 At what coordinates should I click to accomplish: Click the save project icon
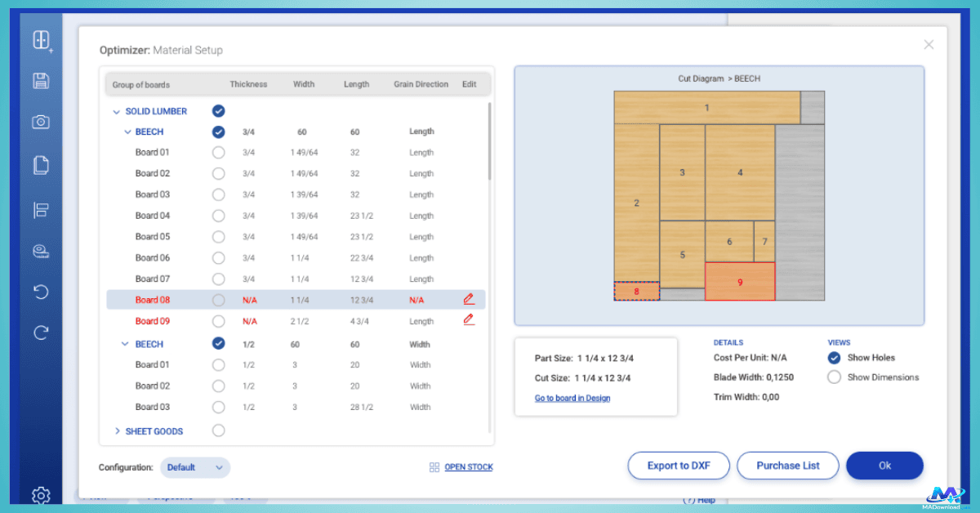(x=41, y=80)
